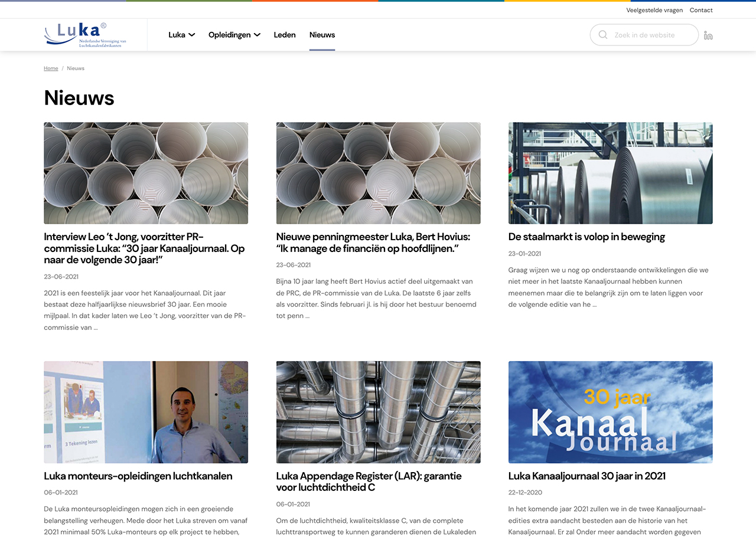This screenshot has width=756, height=537.
Task: Open the '30 jaar Kanaaljournaal' thumbnail
Action: pyautogui.click(x=611, y=412)
